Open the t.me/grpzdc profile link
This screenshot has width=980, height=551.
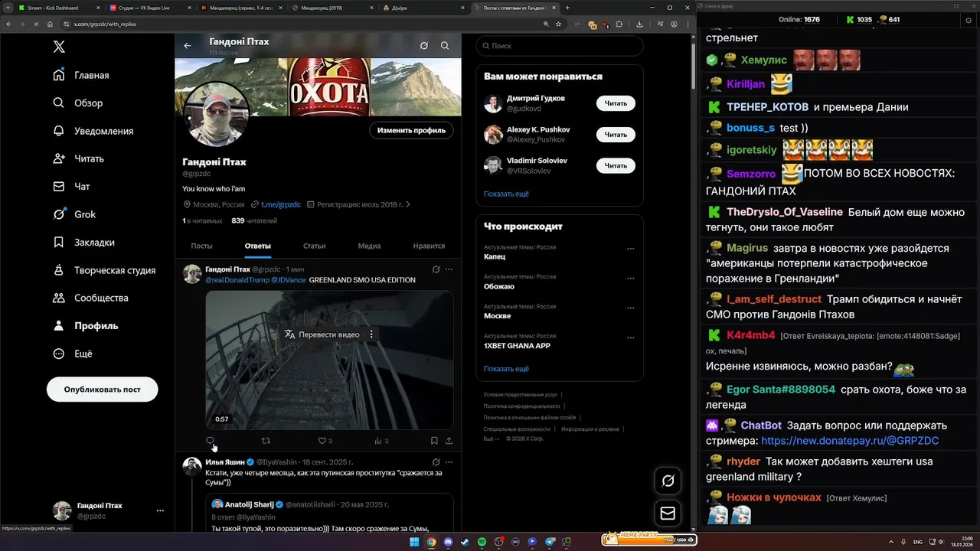coord(280,204)
